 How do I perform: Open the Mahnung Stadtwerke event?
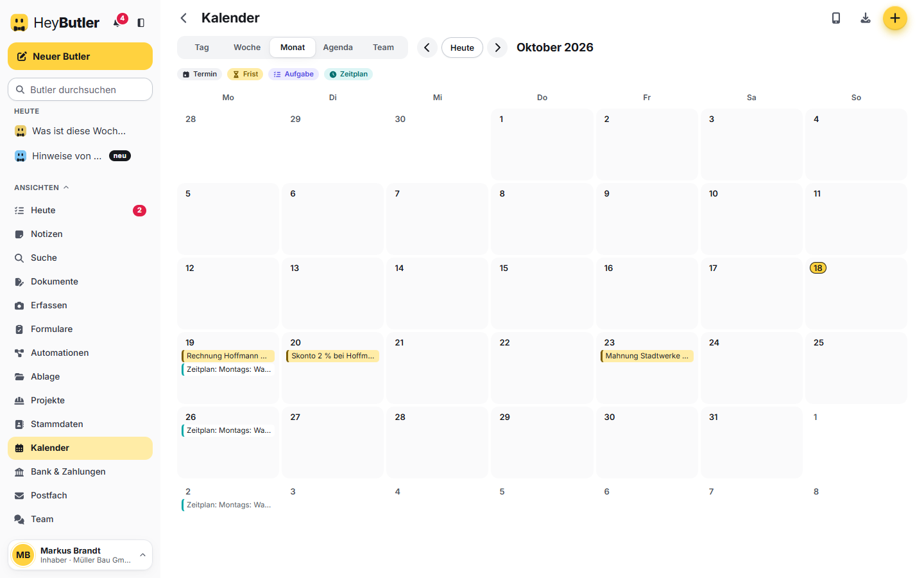point(647,356)
